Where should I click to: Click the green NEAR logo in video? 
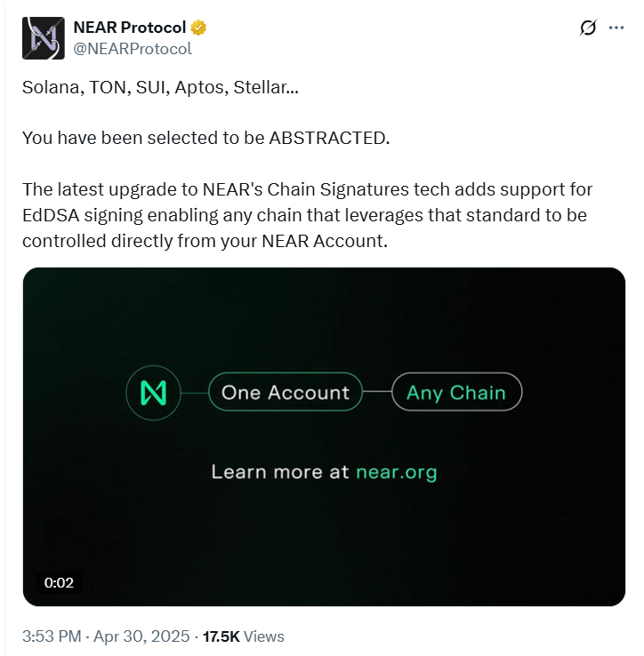[x=153, y=392]
